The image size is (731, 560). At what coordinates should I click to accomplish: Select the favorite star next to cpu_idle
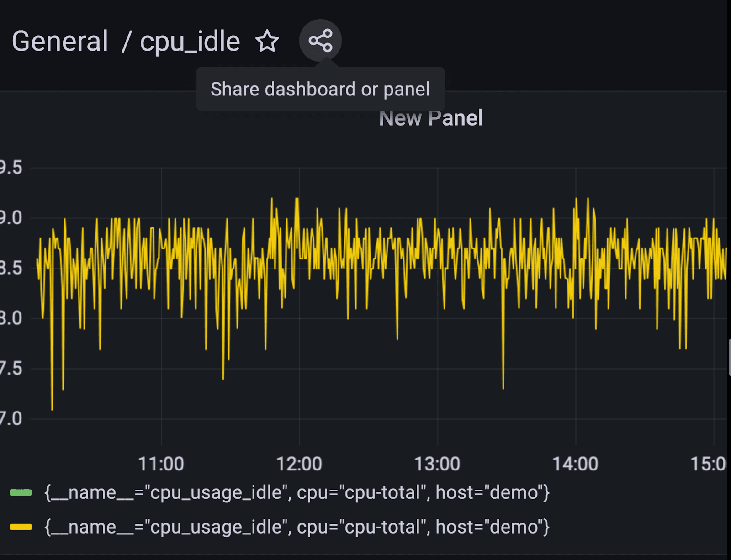tap(268, 42)
